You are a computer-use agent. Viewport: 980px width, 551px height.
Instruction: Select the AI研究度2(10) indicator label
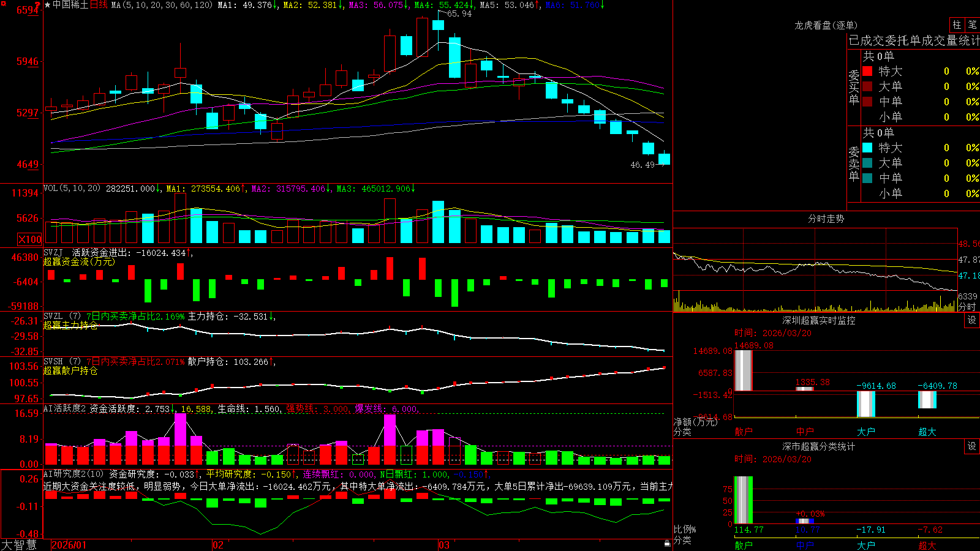point(73,474)
